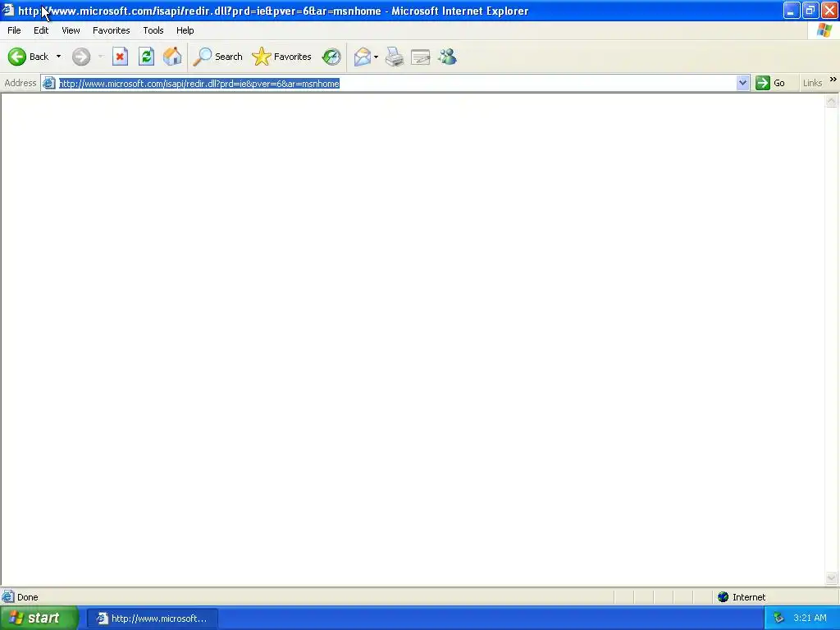Screen dimensions: 840x630
Task: Expand the Links chevron overflow
Action: pyautogui.click(x=833, y=80)
